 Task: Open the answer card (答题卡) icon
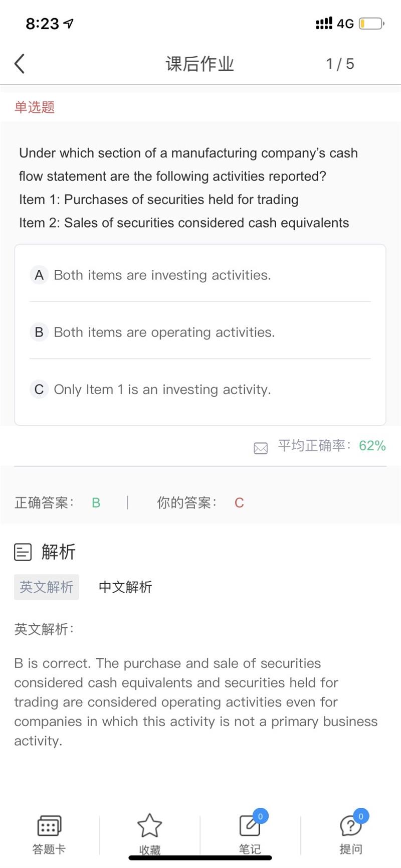pyautogui.click(x=49, y=826)
